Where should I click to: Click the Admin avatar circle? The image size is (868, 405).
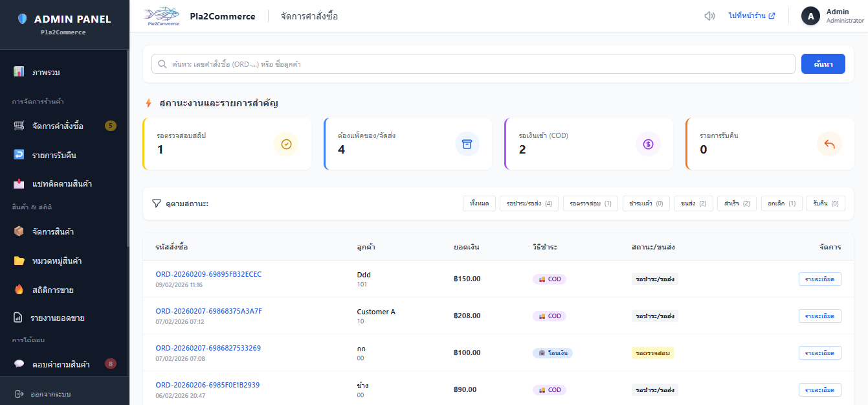coord(810,16)
